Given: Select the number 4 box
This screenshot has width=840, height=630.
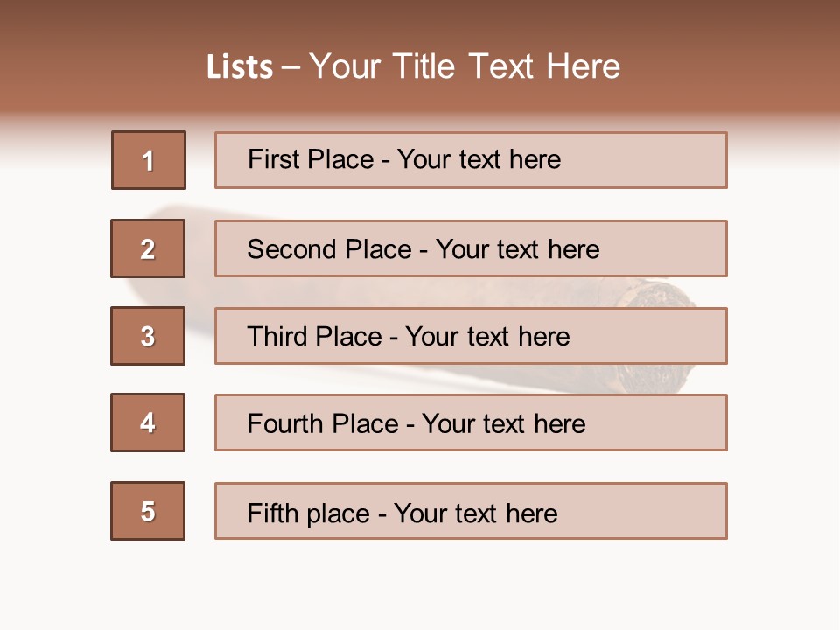Looking at the screenshot, I should (x=148, y=423).
